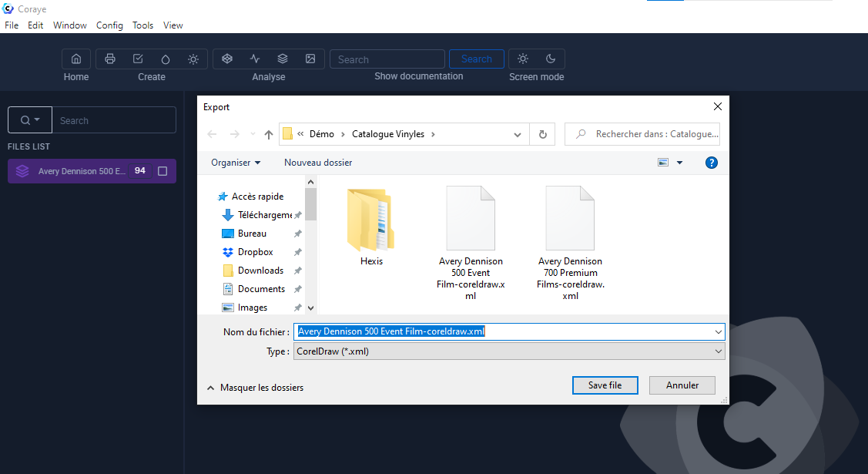This screenshot has width=868, height=474.
Task: Close the Export dialog
Action: pos(718,106)
